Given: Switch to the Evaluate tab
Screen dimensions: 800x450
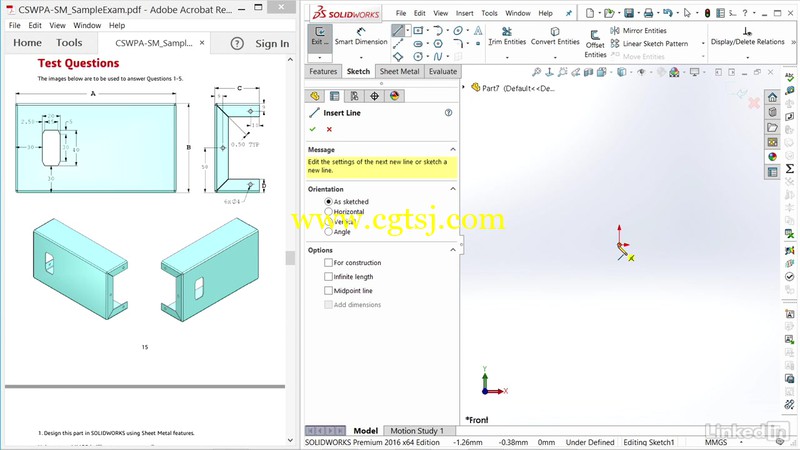Looking at the screenshot, I should (443, 71).
